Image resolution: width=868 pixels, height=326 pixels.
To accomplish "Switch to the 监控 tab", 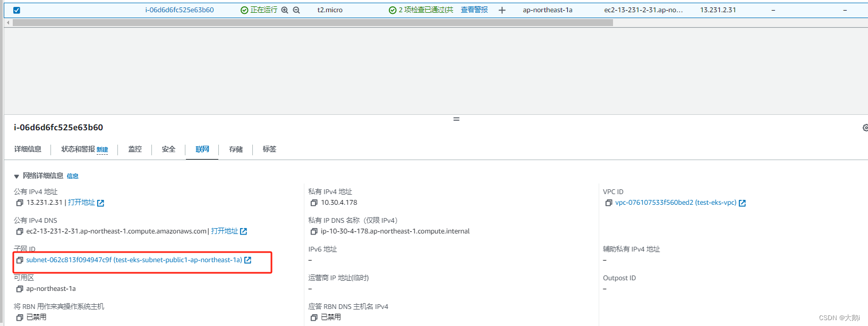I will coord(135,149).
